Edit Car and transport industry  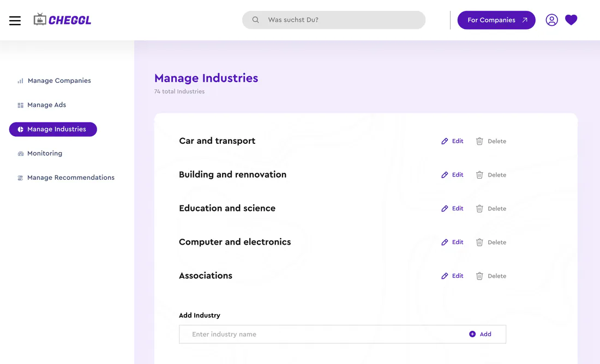click(452, 141)
